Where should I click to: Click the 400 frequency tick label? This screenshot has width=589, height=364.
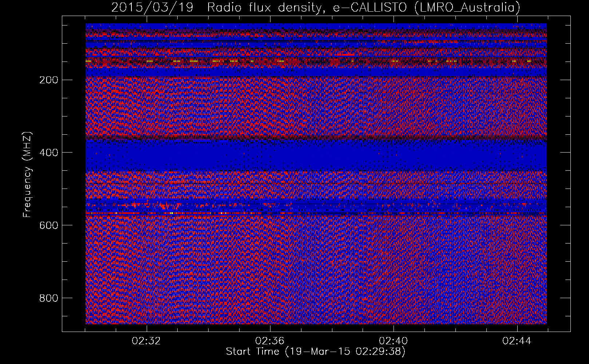[x=48, y=153]
